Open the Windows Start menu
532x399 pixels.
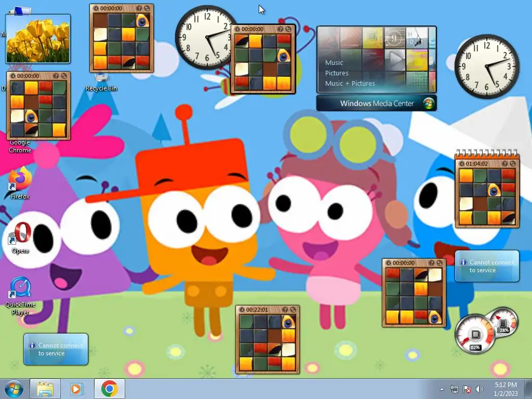14,389
